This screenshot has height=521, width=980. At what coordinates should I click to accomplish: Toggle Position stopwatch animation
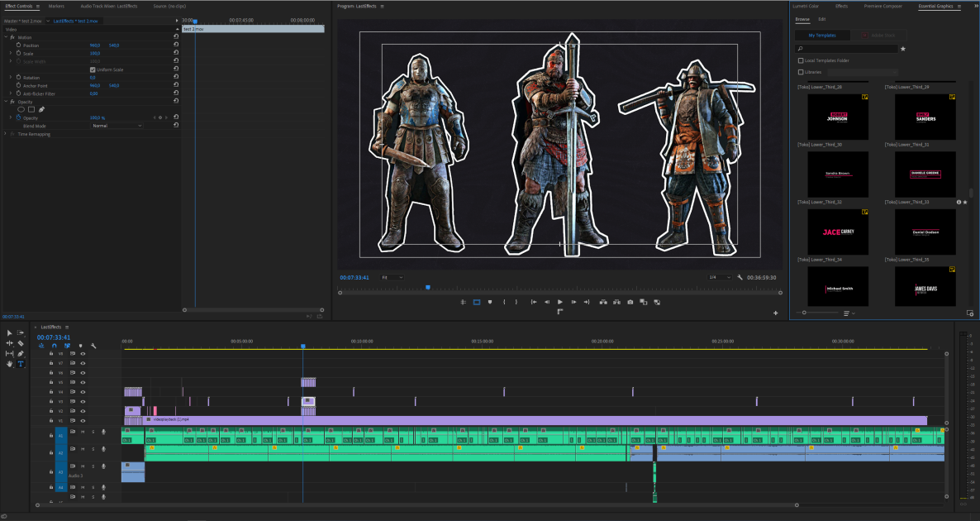[x=19, y=45]
